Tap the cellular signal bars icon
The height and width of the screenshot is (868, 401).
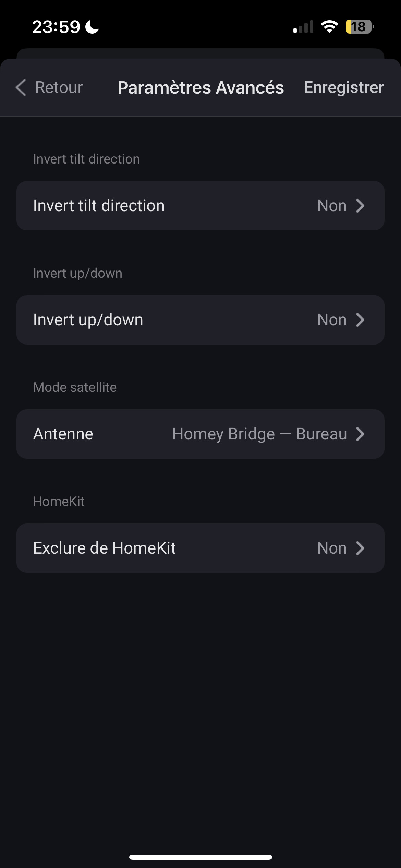(303, 27)
